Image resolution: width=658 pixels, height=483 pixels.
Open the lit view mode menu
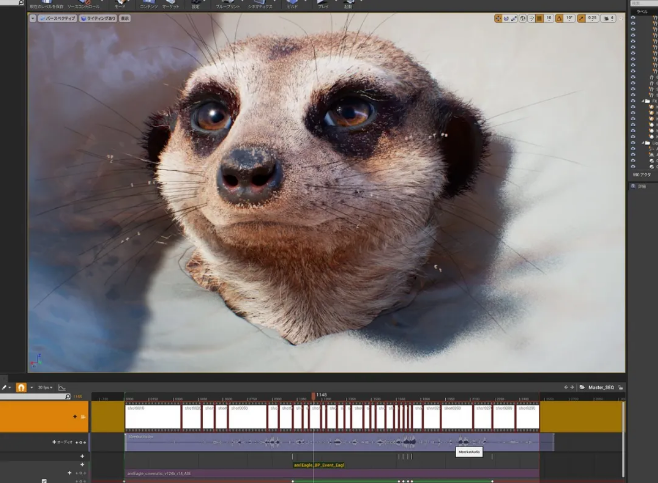coord(99,18)
